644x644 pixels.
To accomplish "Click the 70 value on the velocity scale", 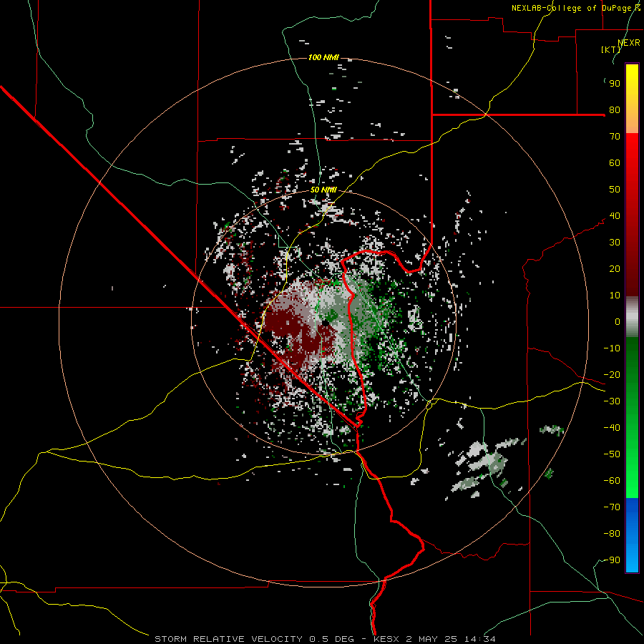I will [615, 137].
